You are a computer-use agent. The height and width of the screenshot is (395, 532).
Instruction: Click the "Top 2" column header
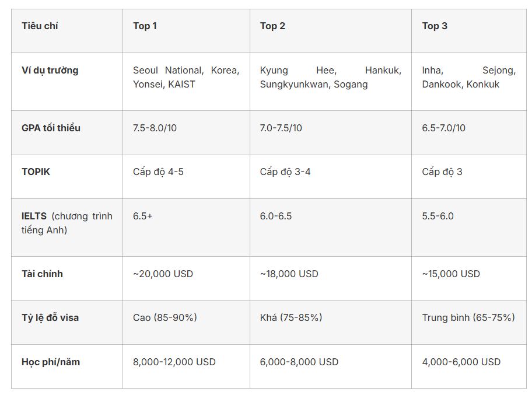272,26
